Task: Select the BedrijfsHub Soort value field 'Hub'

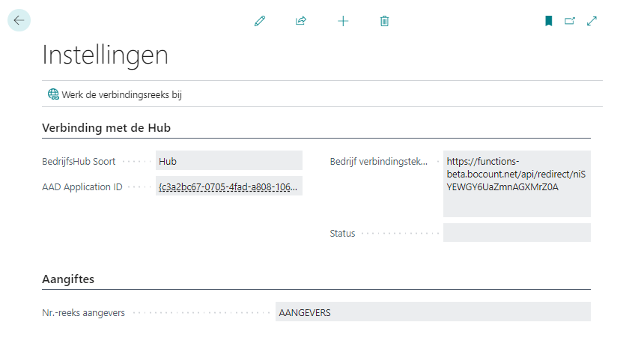Action: click(x=228, y=161)
